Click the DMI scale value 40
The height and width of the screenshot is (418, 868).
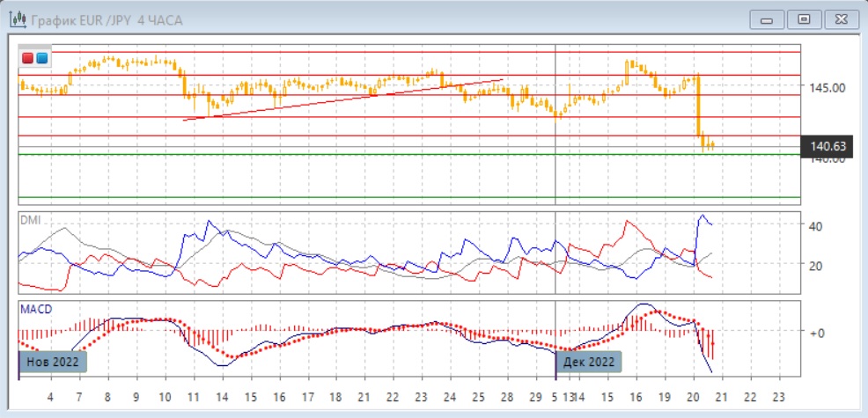point(815,226)
